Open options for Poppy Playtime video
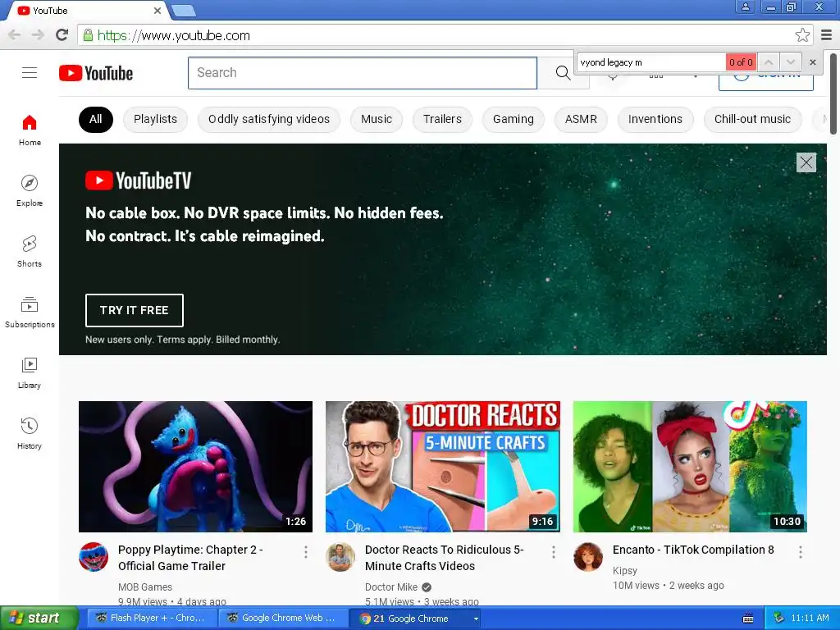 tap(305, 552)
